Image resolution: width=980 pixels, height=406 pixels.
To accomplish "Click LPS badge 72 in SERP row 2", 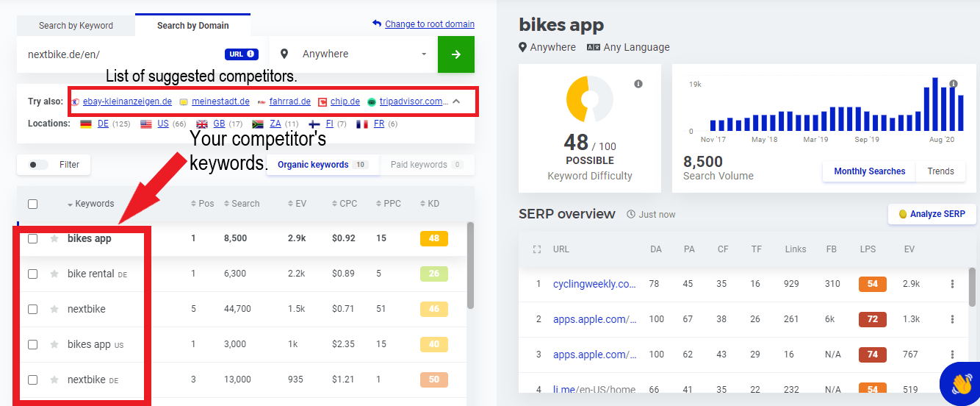I will coord(873,319).
